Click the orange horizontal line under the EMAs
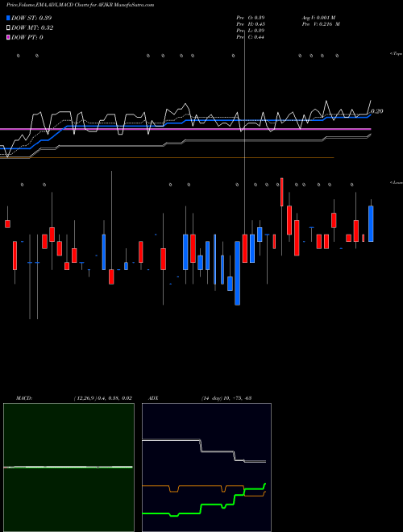Screen dimensions: 403x532 tap(167, 158)
